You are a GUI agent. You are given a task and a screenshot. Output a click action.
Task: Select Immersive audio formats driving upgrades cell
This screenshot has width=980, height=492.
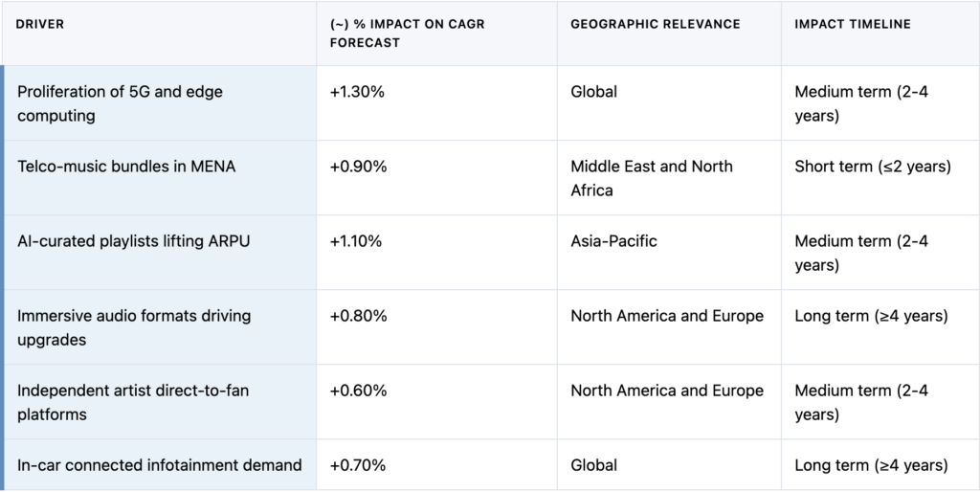(x=133, y=327)
